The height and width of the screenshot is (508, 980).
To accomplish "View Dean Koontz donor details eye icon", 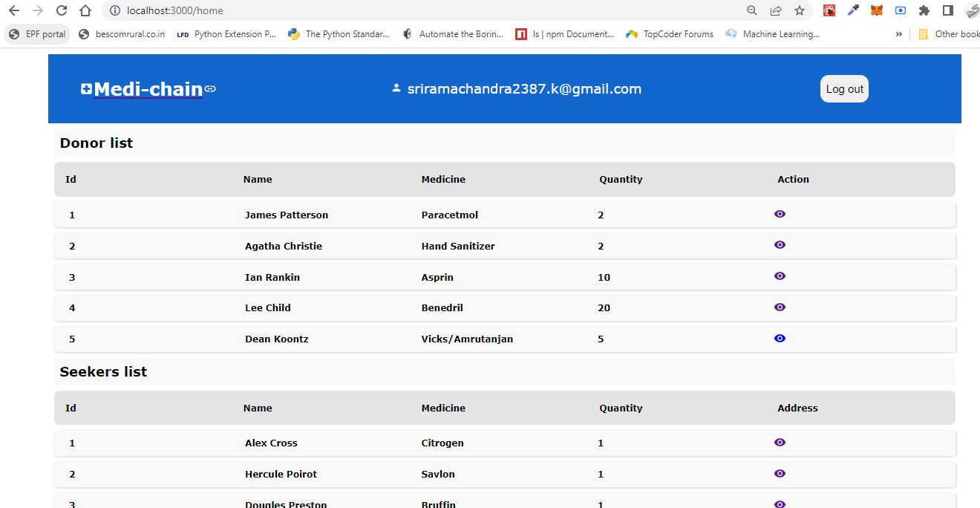I will coord(780,339).
